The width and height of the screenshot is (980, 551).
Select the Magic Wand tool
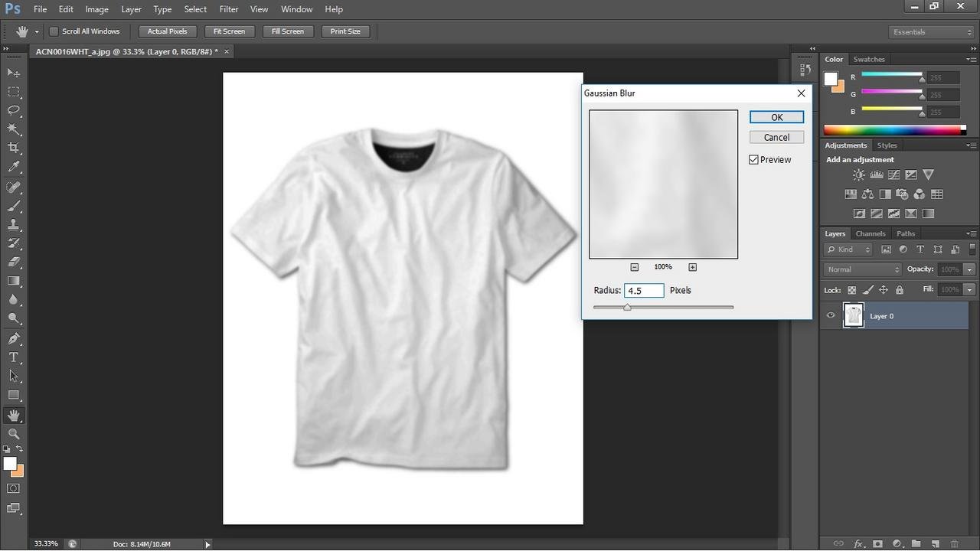[x=14, y=129]
